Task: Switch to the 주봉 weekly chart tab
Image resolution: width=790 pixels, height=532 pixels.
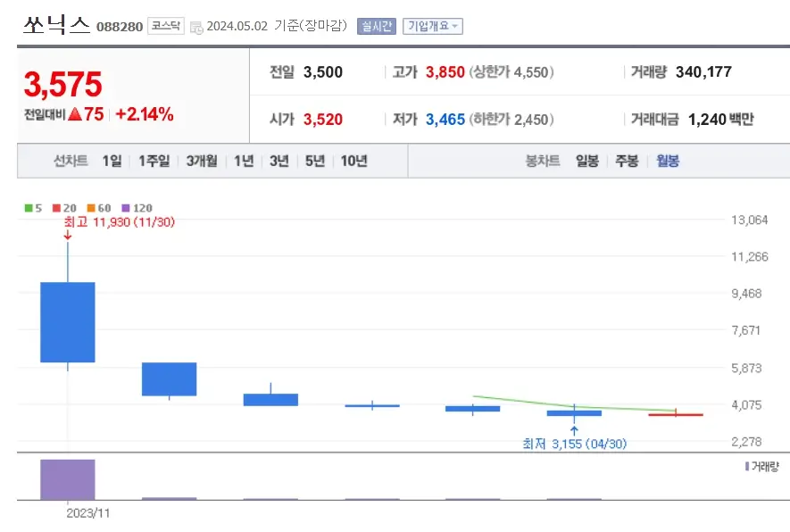Action: click(x=625, y=161)
